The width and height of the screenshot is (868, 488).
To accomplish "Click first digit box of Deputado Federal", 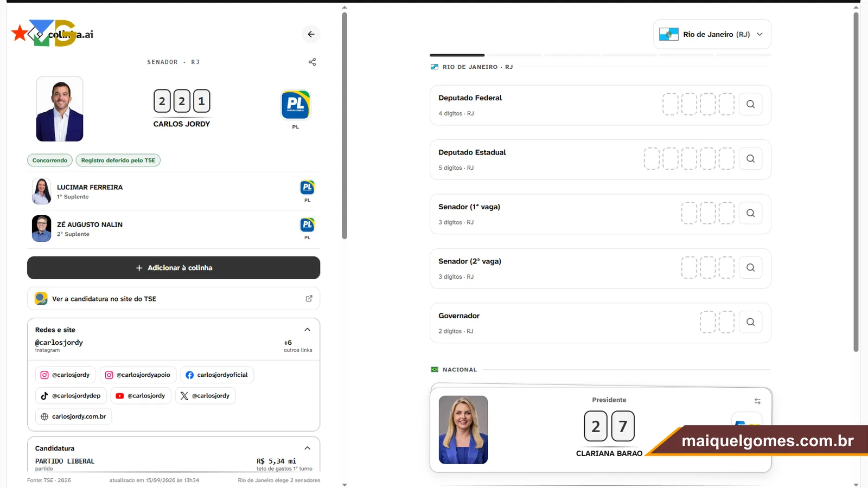I will coord(671,104).
